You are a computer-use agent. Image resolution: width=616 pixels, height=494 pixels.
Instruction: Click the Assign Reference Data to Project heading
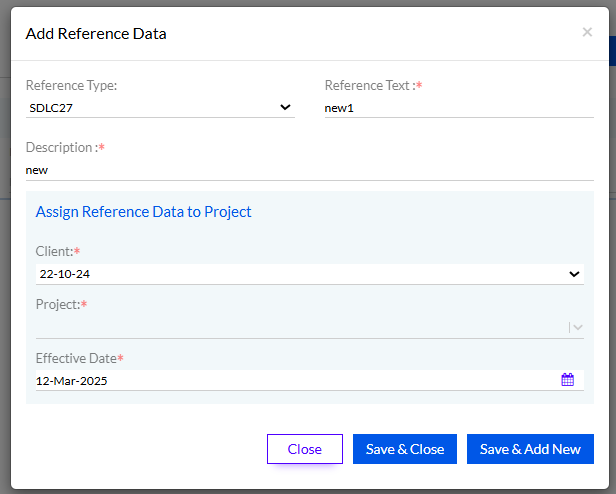click(143, 212)
